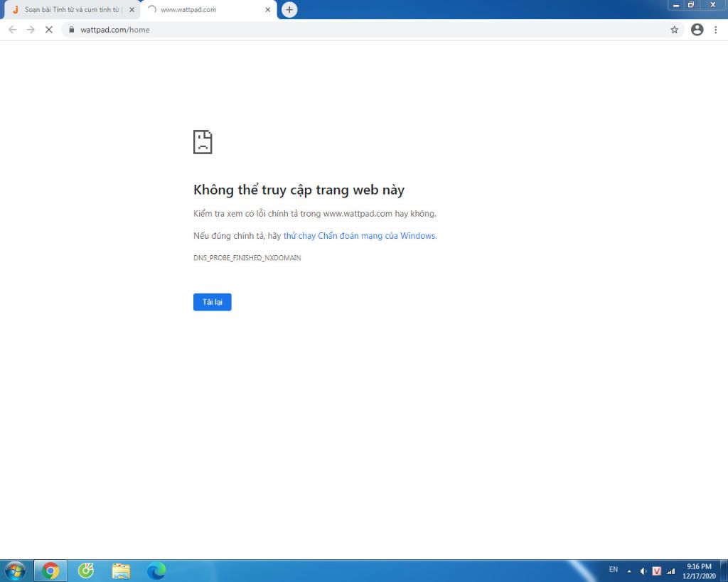Click the EN language indicator

(x=614, y=569)
